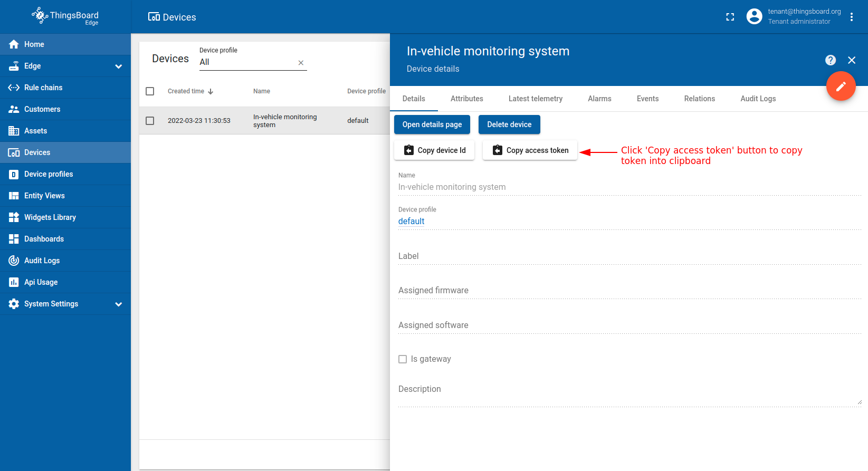Switch to the Attributes tab

pyautogui.click(x=467, y=99)
